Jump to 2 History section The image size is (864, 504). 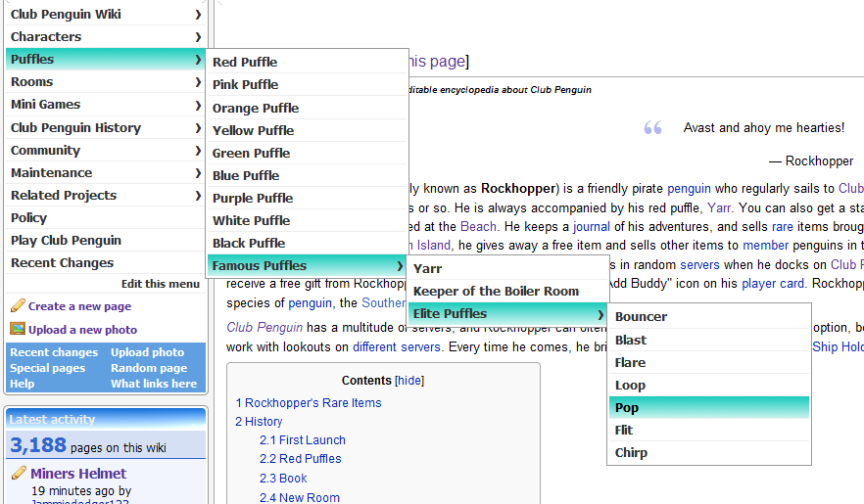[259, 422]
